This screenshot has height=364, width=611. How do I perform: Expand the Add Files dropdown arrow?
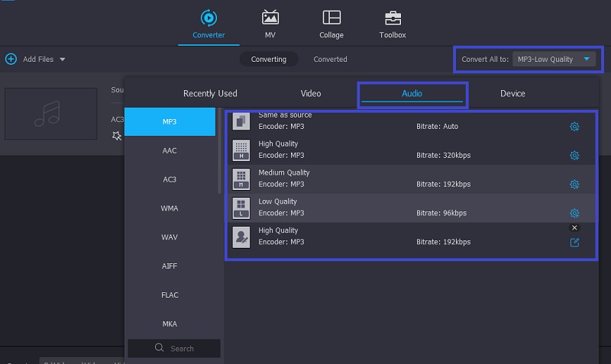coord(63,60)
